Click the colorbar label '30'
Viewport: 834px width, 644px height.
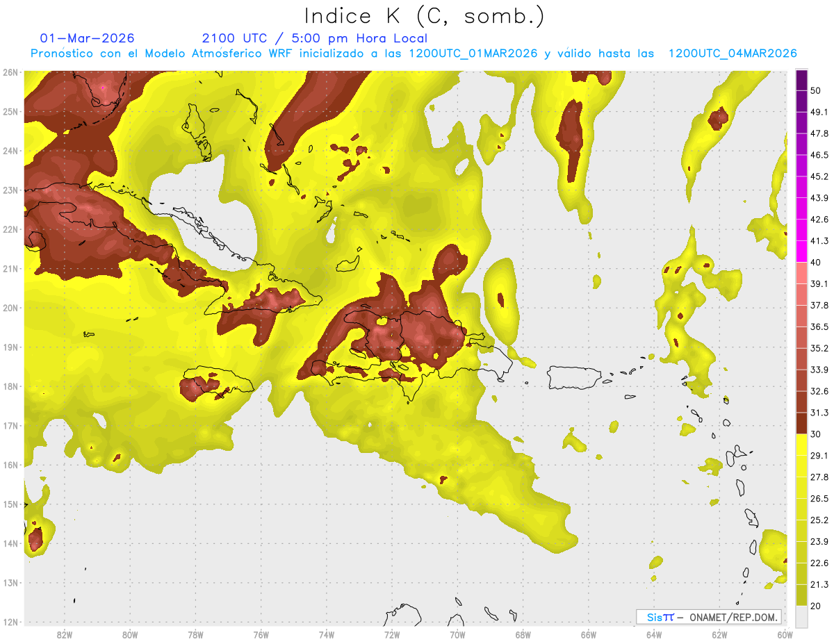click(x=816, y=434)
